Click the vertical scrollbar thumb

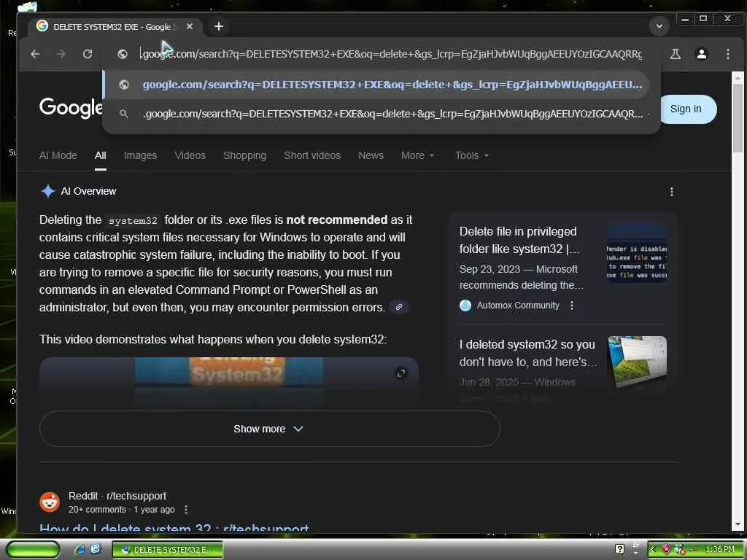point(738,119)
